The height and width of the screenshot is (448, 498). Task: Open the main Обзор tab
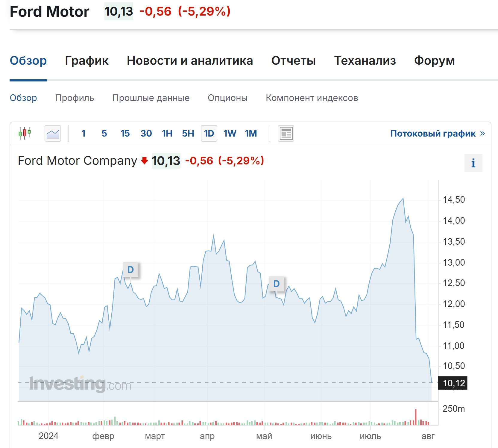(x=28, y=61)
